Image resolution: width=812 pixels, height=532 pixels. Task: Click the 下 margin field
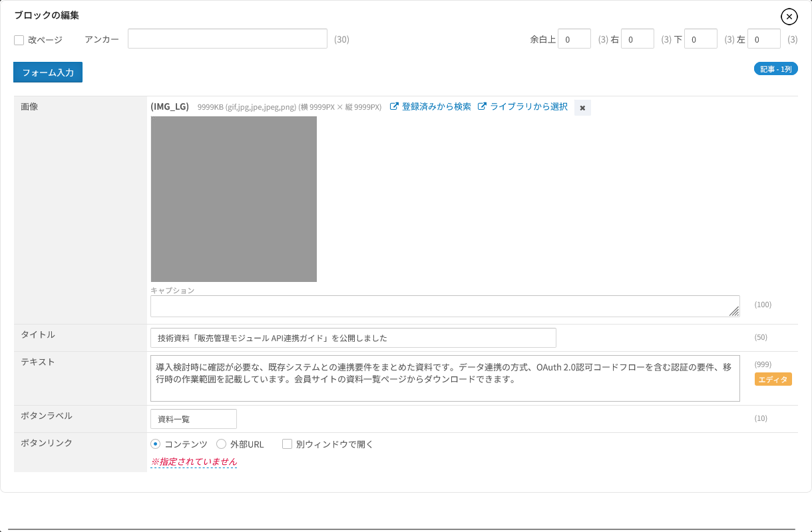pos(701,39)
